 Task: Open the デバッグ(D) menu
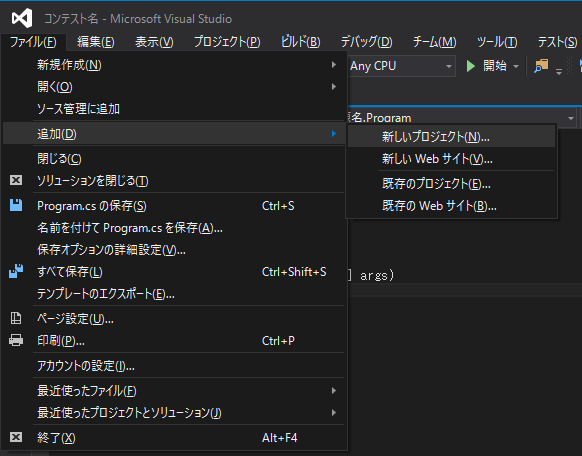(366, 42)
